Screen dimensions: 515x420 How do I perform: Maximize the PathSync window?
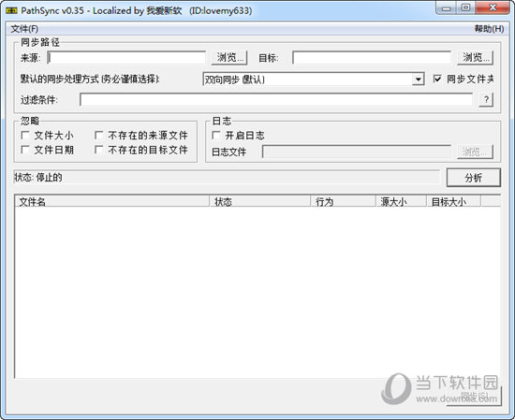point(465,8)
